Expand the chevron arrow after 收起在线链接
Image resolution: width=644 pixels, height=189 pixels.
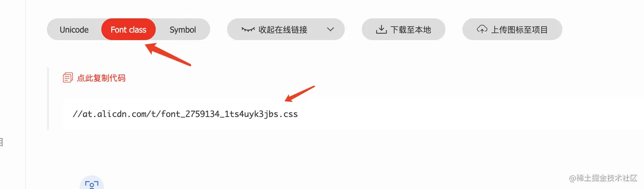(330, 29)
